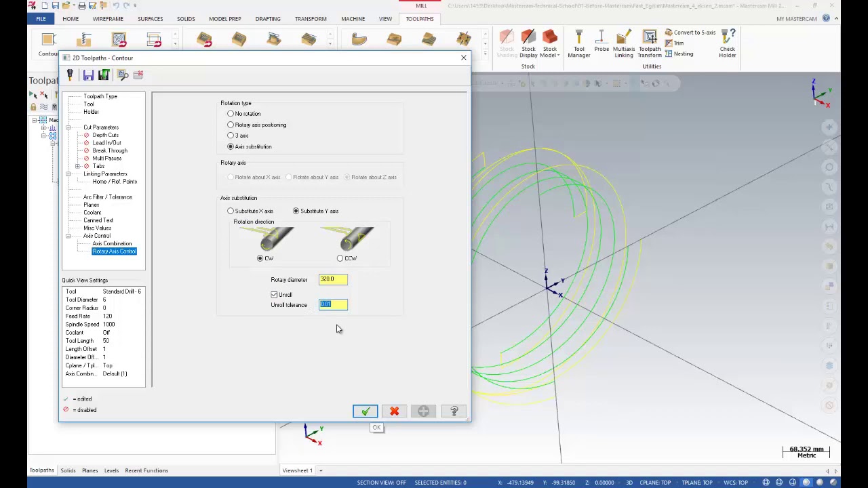The height and width of the screenshot is (488, 868).
Task: Set rotation direction to CW
Action: coord(260,258)
